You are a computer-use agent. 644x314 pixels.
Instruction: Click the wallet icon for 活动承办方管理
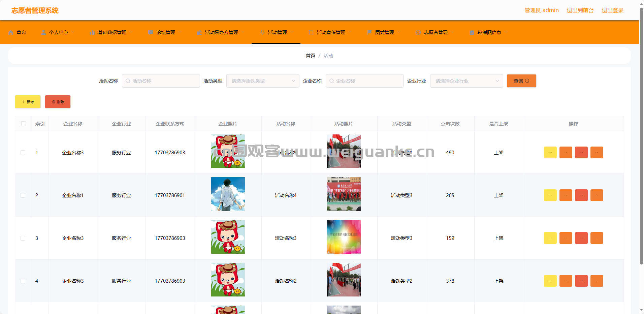pyautogui.click(x=199, y=32)
